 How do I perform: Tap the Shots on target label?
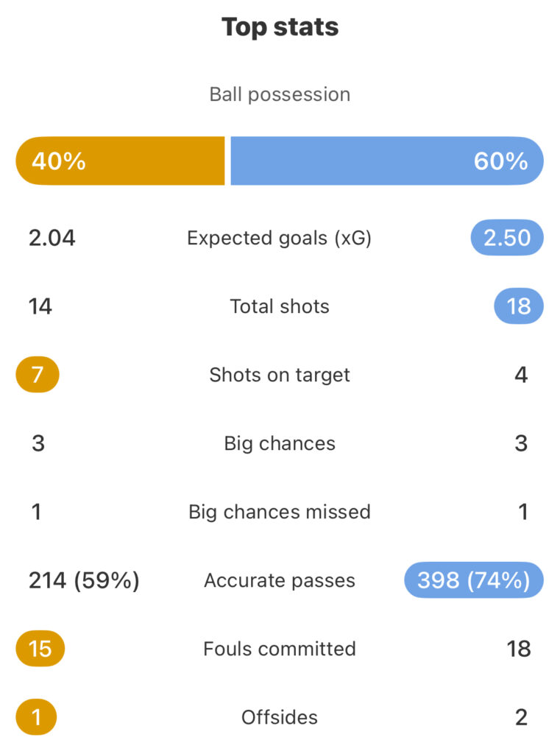pyautogui.click(x=280, y=375)
